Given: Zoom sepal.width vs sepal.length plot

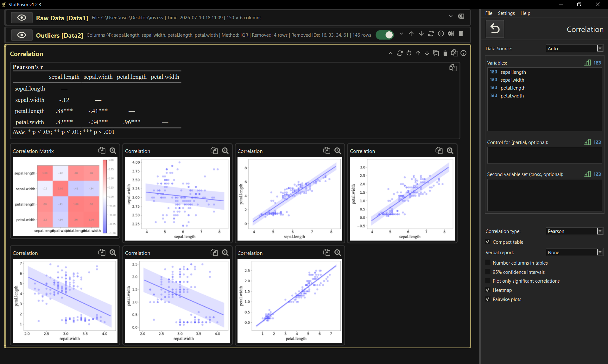Looking at the screenshot, I should (x=225, y=151).
